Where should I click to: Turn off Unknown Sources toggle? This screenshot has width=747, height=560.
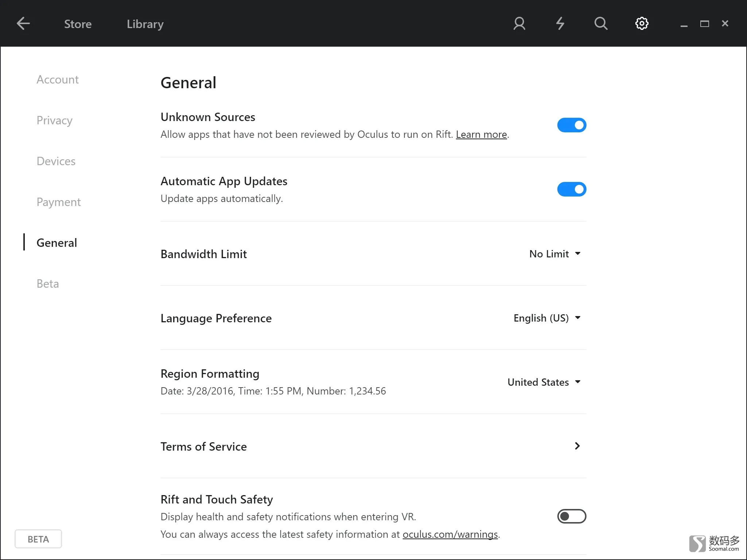pos(572,125)
